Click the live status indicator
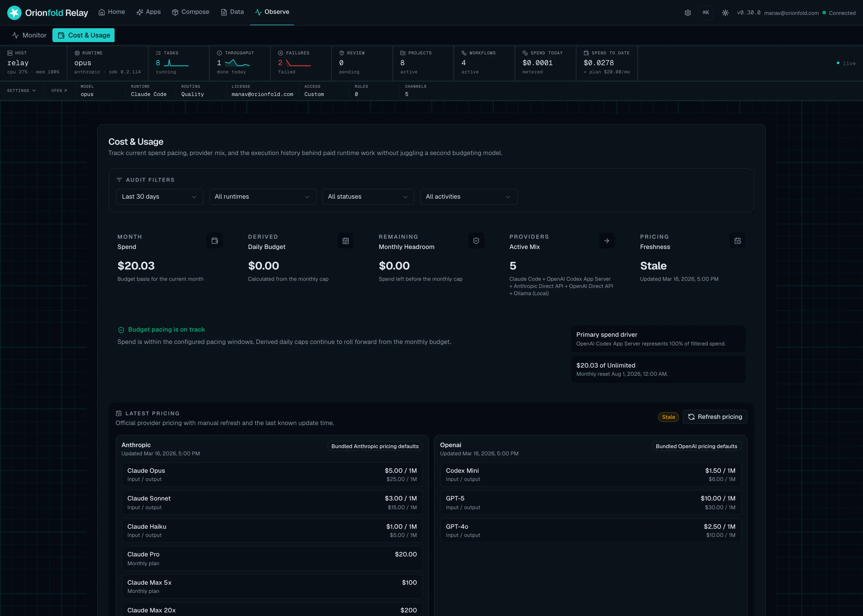The width and height of the screenshot is (863, 616). click(x=846, y=63)
